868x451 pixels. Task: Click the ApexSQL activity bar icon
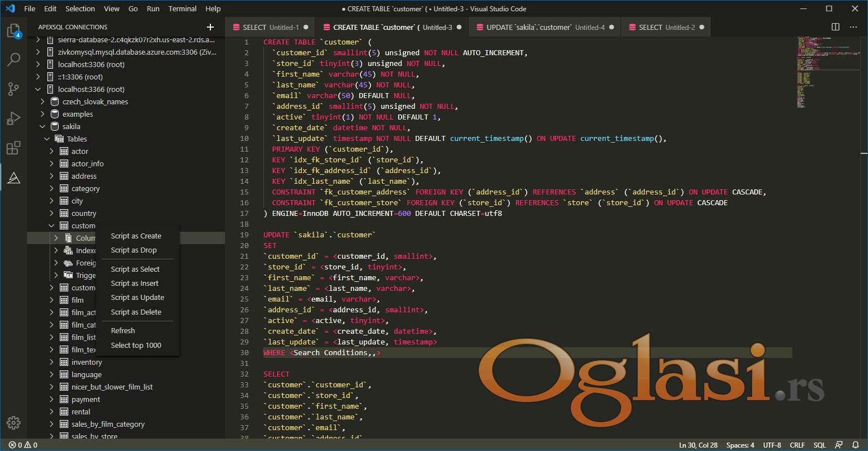pos(14,178)
